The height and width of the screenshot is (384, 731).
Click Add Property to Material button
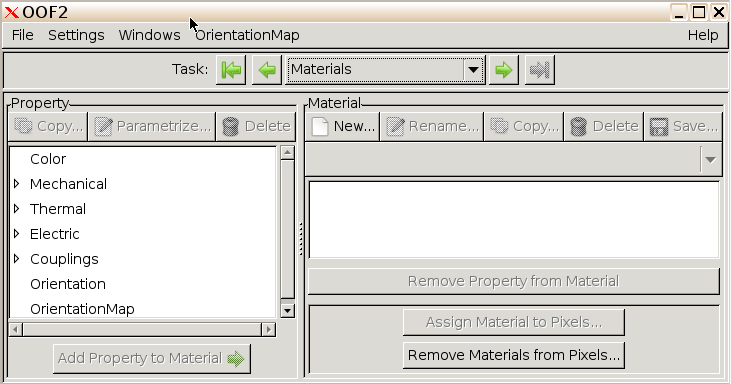pos(152,358)
